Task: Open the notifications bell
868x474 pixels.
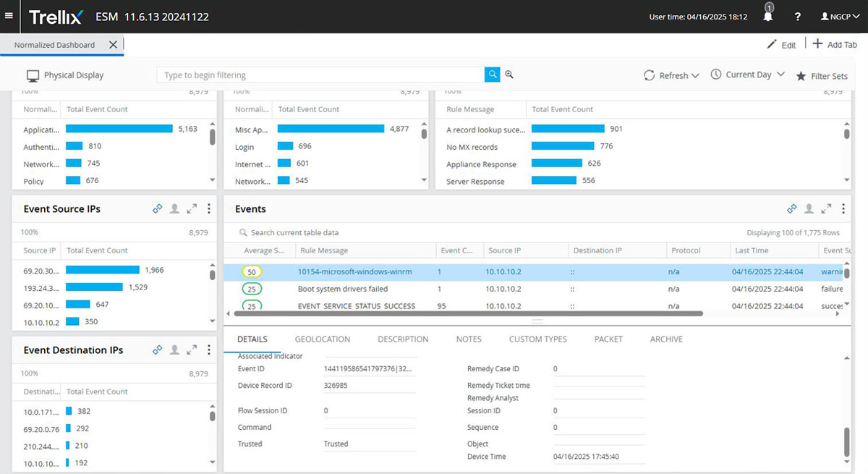Action: pyautogui.click(x=768, y=13)
